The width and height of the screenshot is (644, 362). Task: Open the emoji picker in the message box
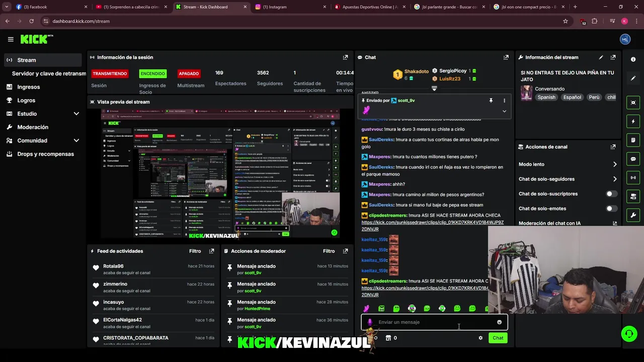(x=499, y=322)
